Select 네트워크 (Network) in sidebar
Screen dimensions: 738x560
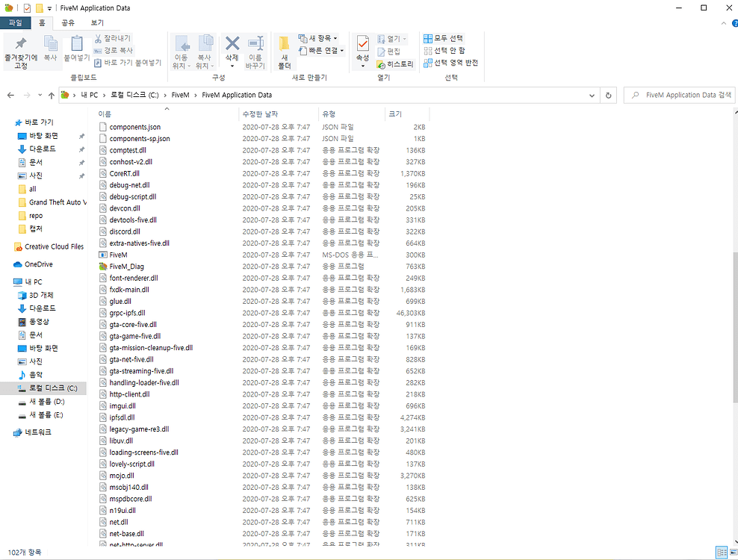(x=33, y=432)
